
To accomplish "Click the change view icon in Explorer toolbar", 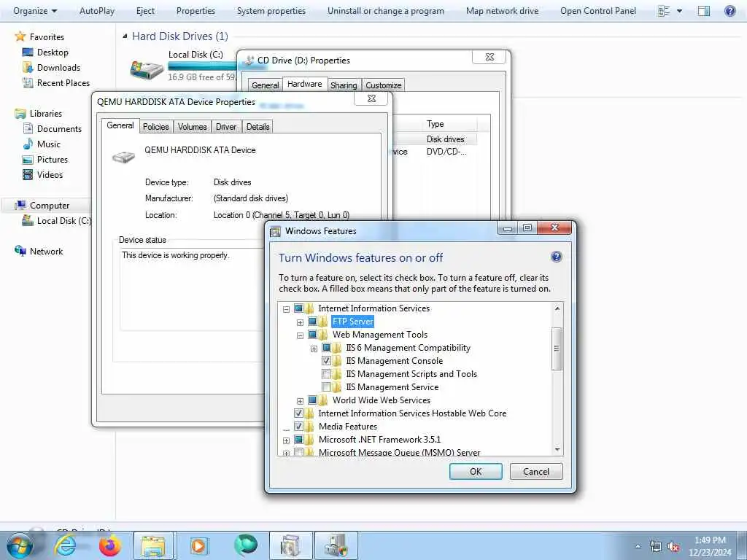I will [664, 10].
